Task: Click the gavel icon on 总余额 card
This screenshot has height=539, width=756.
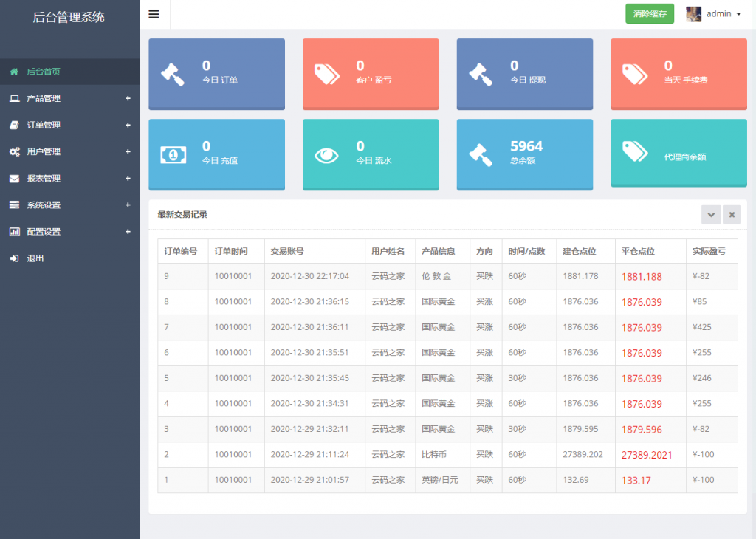Action: coord(481,154)
